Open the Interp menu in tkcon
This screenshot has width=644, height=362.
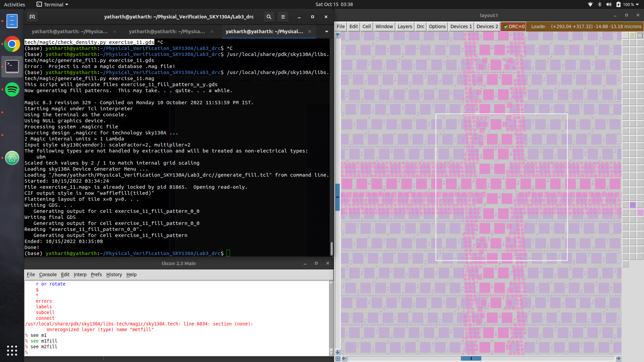80,275
